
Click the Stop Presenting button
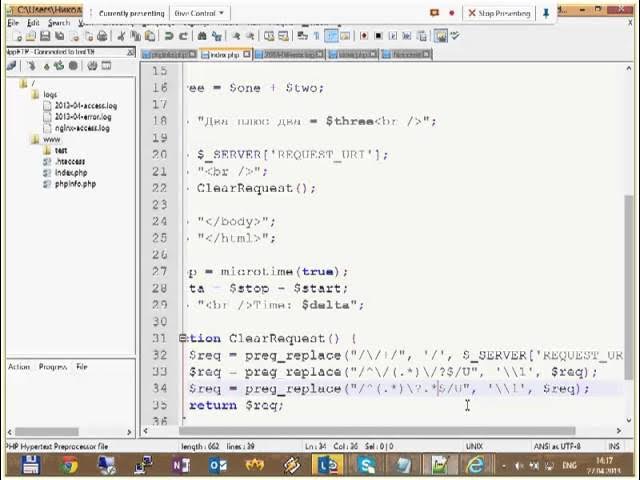[x=499, y=13]
